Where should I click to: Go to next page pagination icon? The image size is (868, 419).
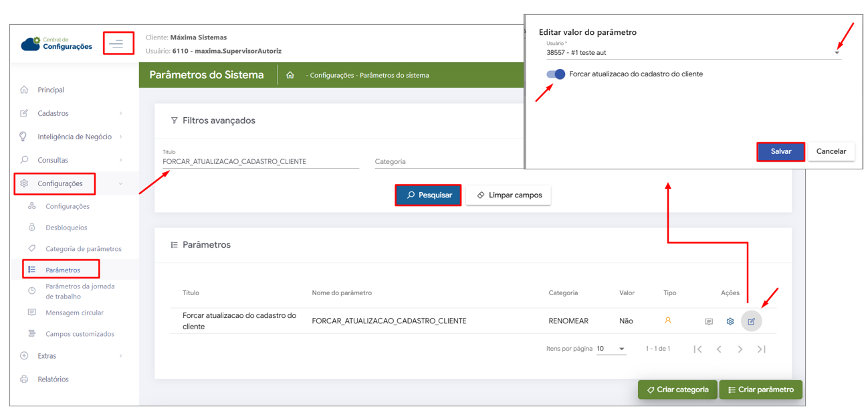[x=740, y=349]
